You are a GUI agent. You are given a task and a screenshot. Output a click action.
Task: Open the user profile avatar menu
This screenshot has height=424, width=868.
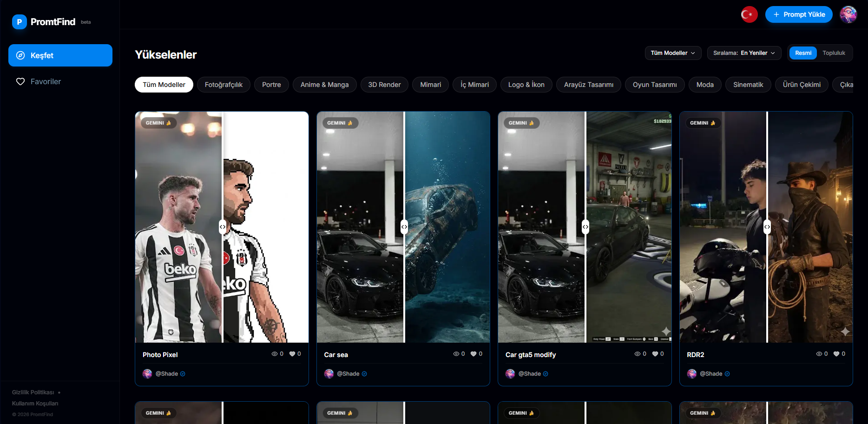(848, 14)
